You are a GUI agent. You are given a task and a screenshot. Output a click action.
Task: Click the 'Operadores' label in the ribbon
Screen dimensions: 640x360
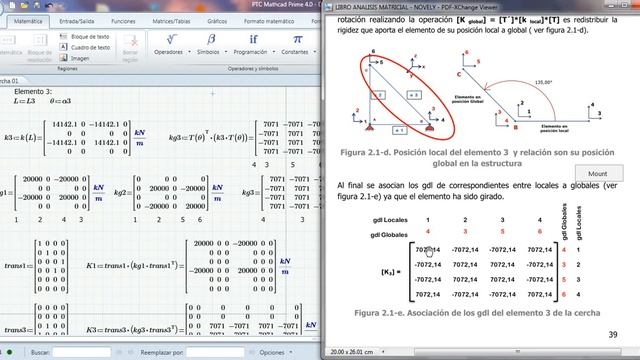(x=168, y=52)
